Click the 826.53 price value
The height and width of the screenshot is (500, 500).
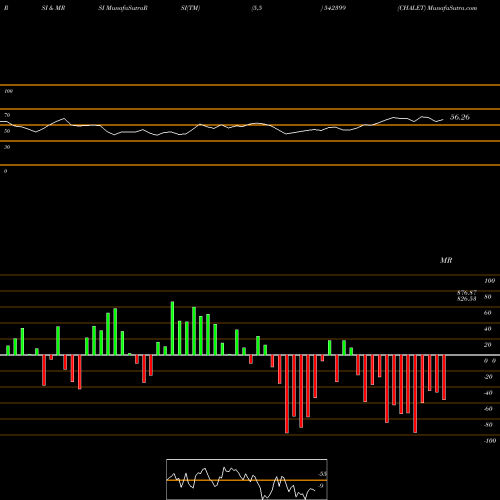467,298
